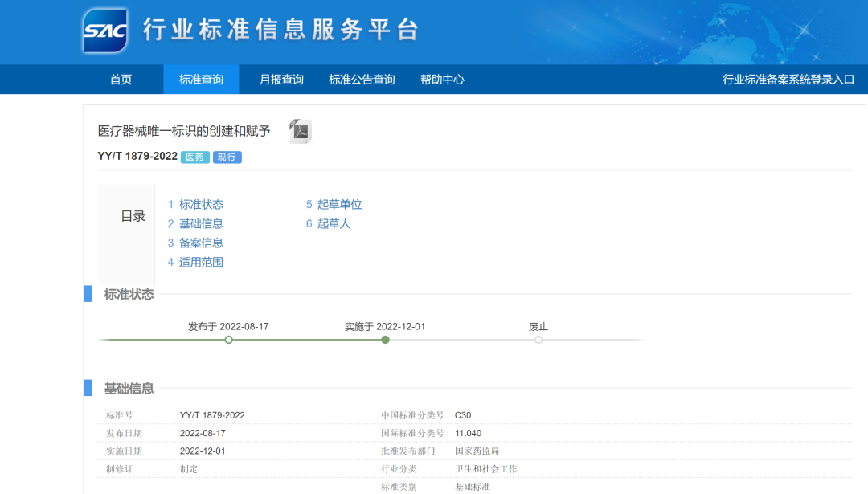
Task: Click the 制修订 field label
Action: coord(120,469)
